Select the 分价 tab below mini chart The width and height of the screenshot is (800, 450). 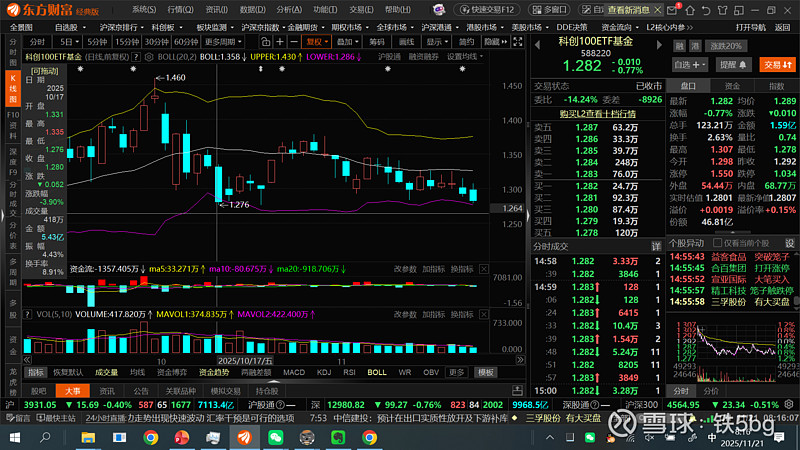tap(711, 391)
